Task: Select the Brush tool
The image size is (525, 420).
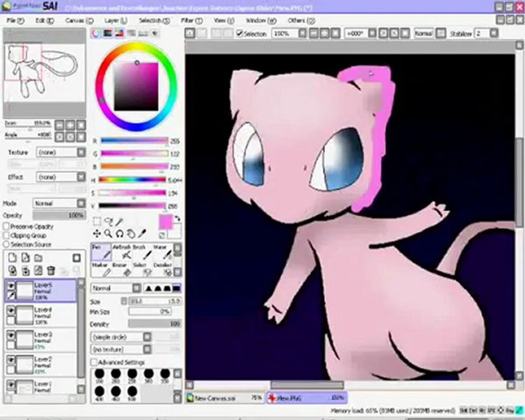Action: pyautogui.click(x=142, y=252)
